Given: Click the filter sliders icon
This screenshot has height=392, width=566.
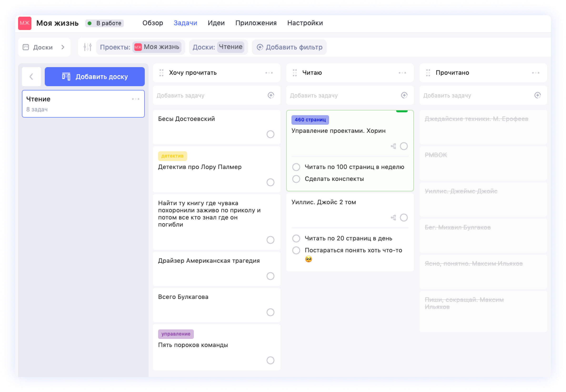Looking at the screenshot, I should tap(87, 47).
